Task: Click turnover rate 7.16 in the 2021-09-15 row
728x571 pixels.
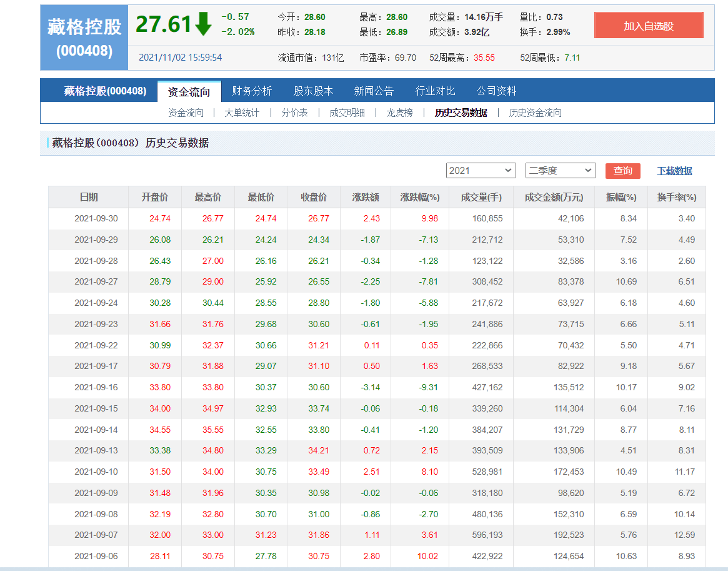Action: coord(686,408)
